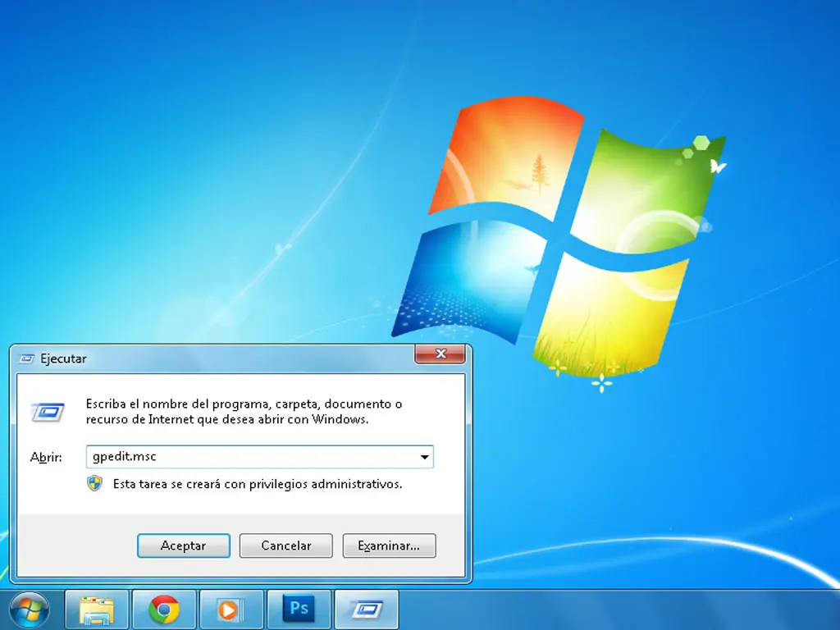840x630 pixels.
Task: Click the Abrir text field containing gpedit.msc
Action: [x=259, y=457]
